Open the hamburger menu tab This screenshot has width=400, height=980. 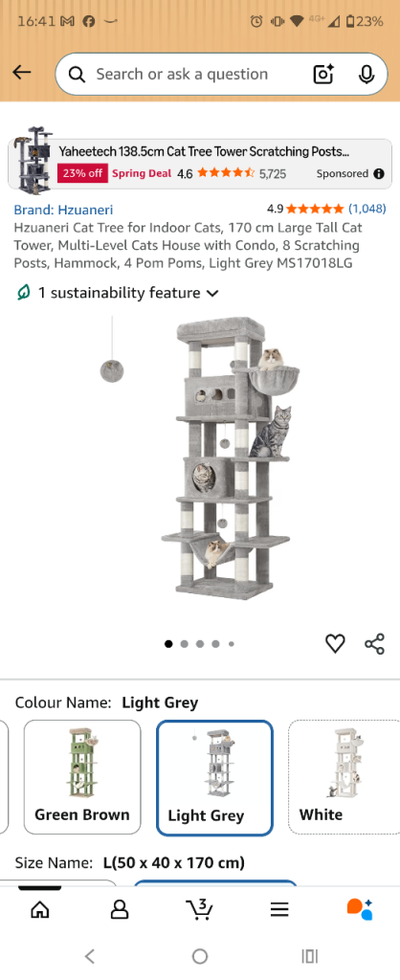tap(279, 909)
